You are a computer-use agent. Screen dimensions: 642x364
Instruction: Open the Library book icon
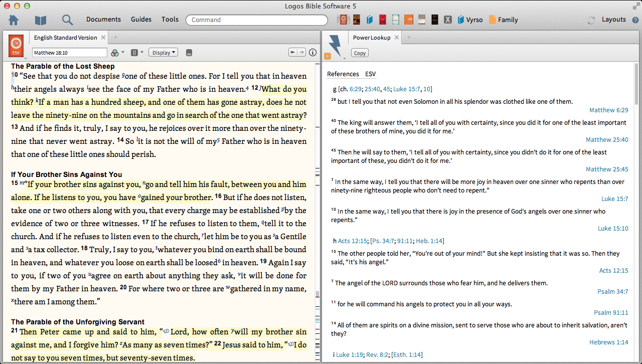[x=40, y=20]
